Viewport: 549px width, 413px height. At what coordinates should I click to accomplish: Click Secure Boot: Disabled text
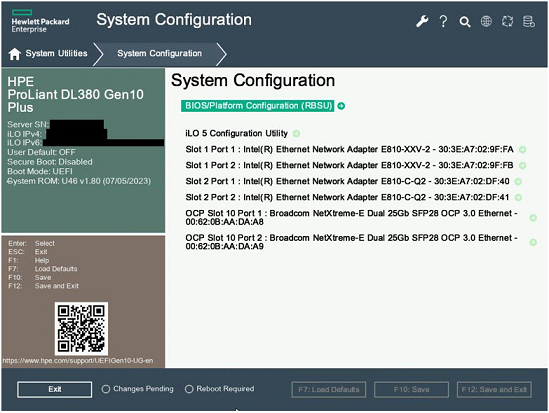click(x=50, y=162)
